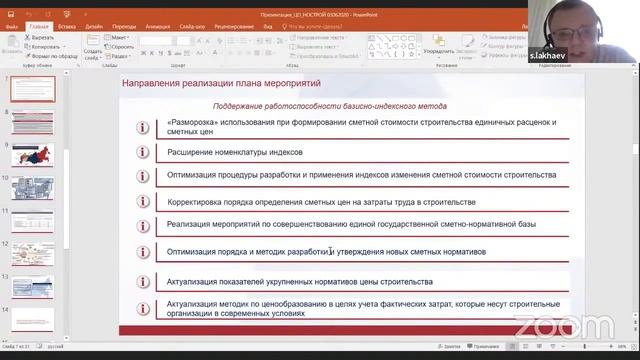Toggle text shadow (S) formatting

click(169, 53)
